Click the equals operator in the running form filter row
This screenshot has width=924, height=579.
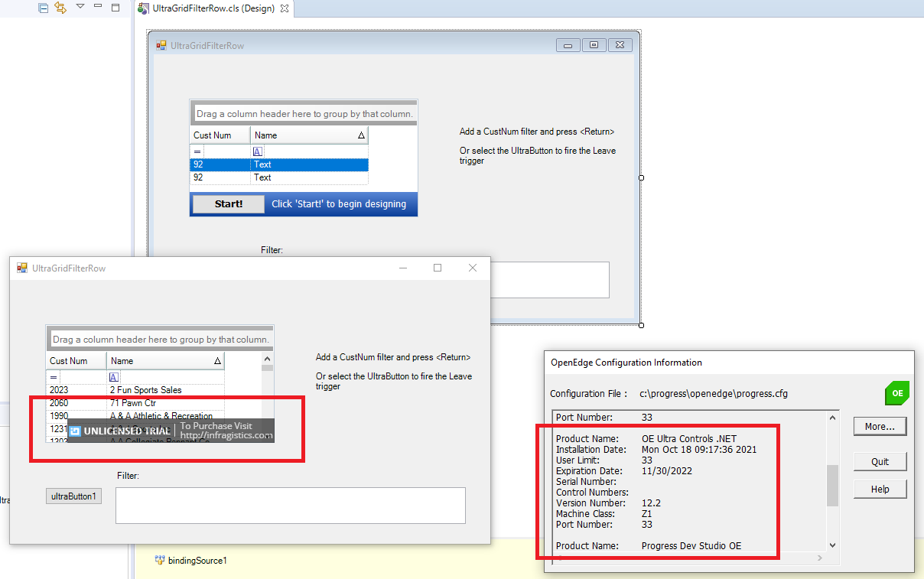[x=54, y=377]
